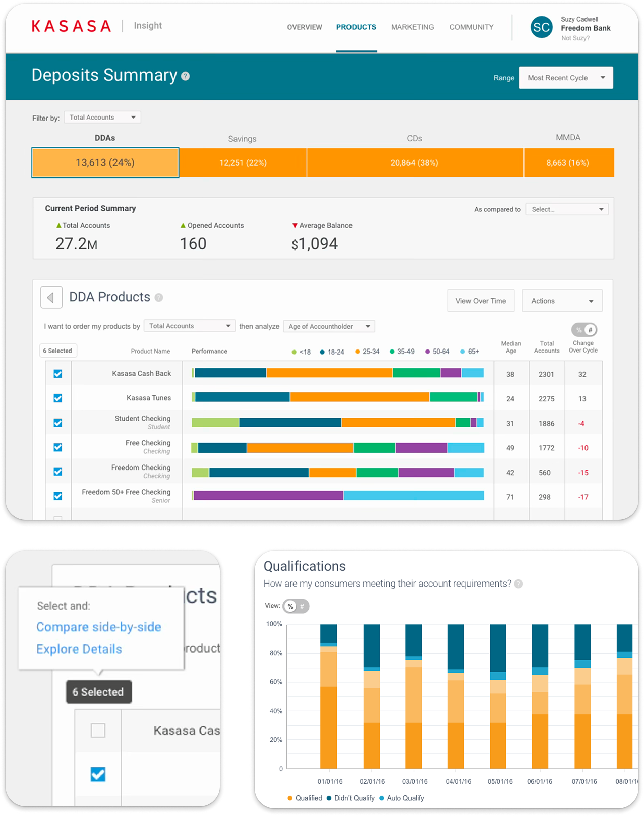The image size is (644, 816).
Task: Open the Range Most Recent Cycle dropdown
Action: click(566, 78)
